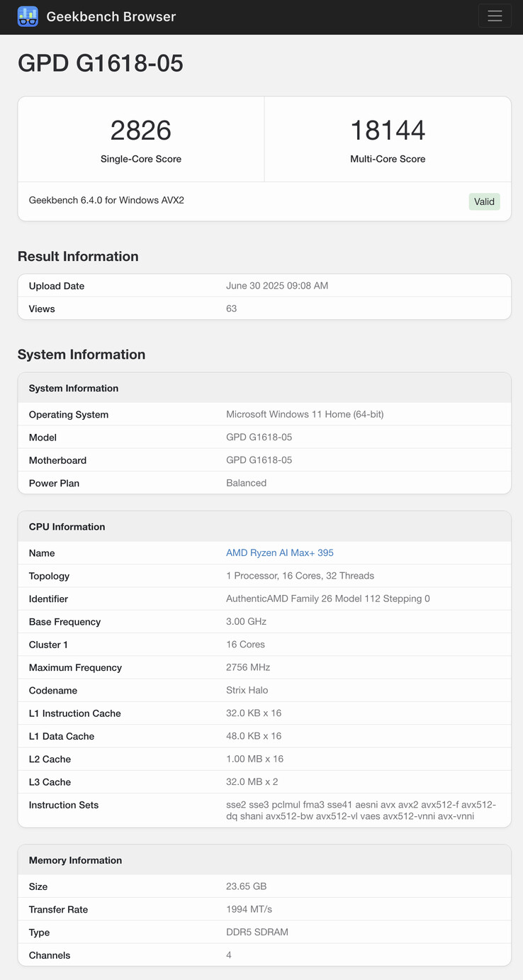Click the memory type DDR5 SDRAM

coord(257,932)
